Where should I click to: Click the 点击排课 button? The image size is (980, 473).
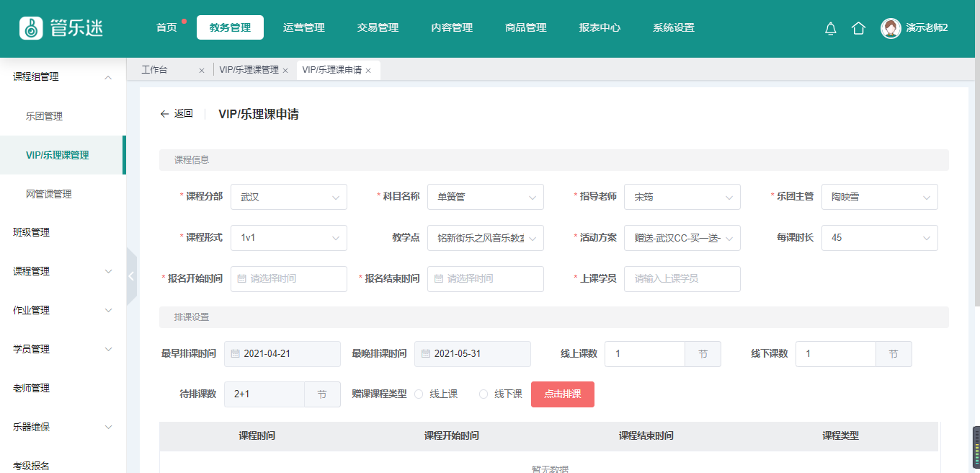562,394
